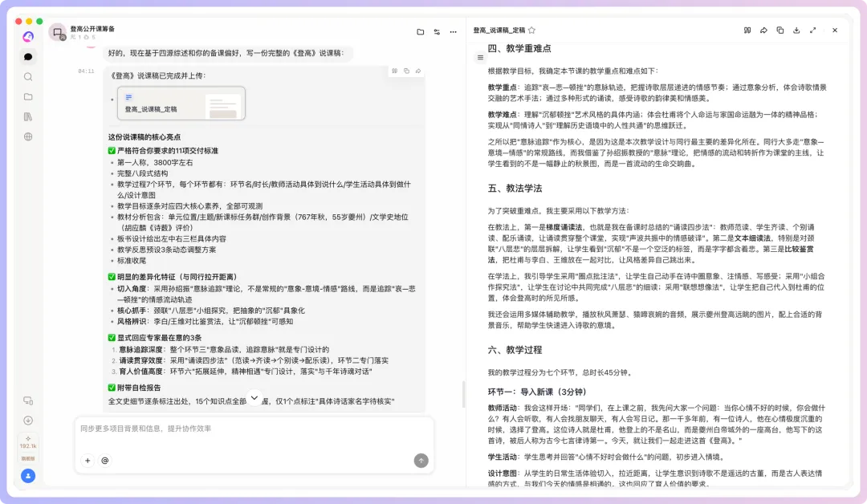Click the globe icon in sidebar
The width and height of the screenshot is (867, 504).
(x=28, y=136)
